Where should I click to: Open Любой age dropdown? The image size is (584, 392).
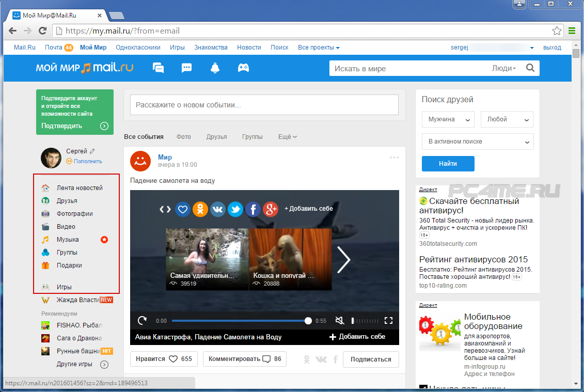507,120
